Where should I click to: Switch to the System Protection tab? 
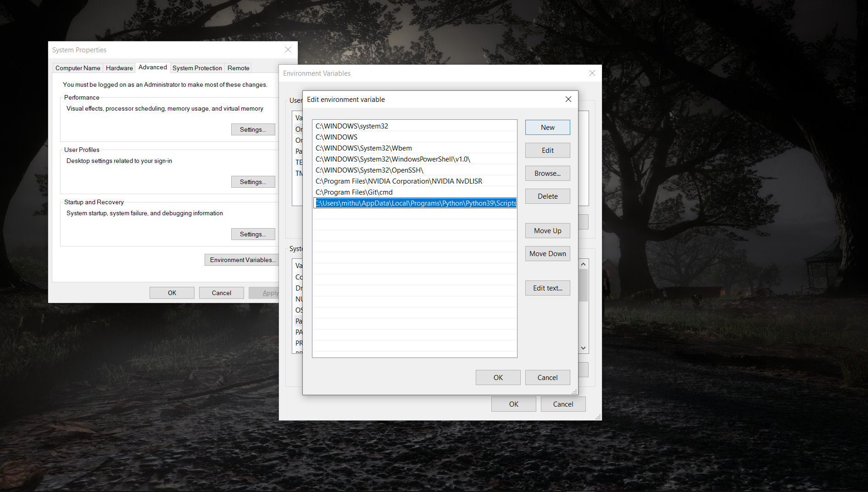(197, 68)
